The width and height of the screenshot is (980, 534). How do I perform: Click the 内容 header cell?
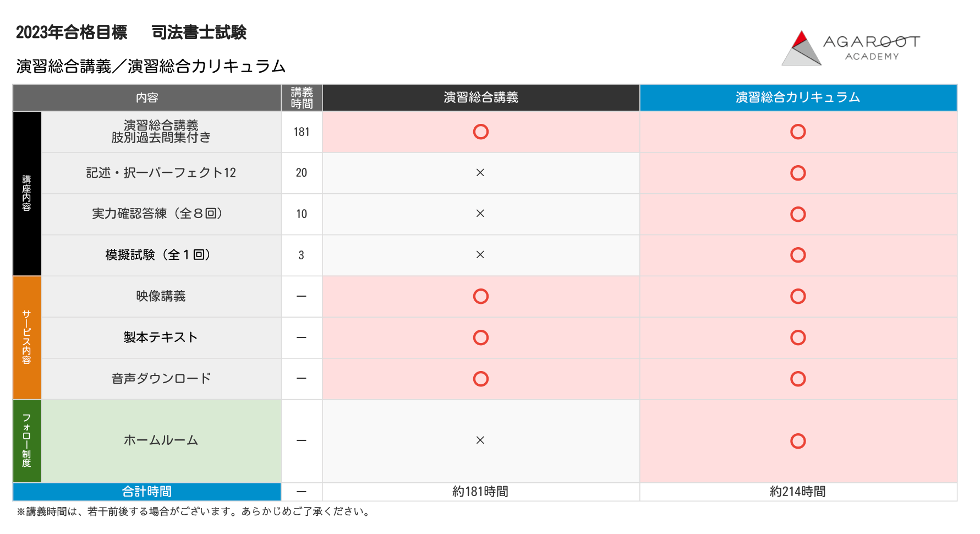pos(147,97)
